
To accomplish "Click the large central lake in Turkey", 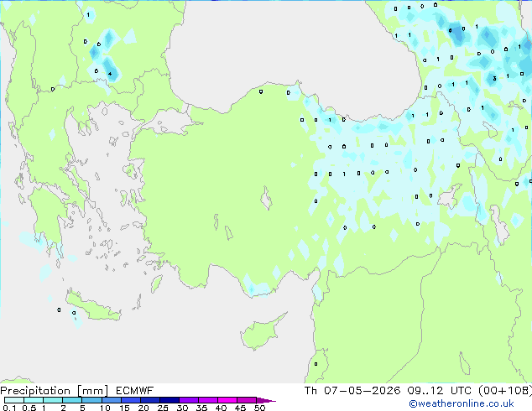I will [266, 198].
